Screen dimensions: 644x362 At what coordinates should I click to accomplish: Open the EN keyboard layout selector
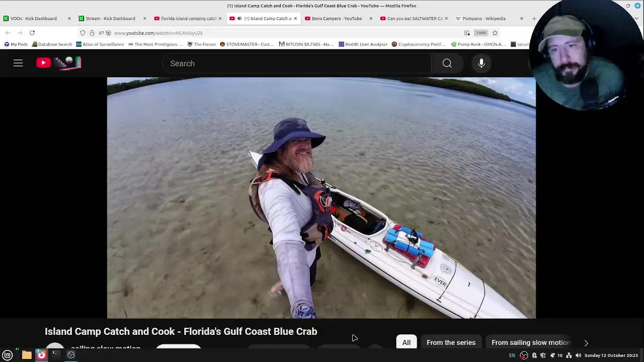pos(512,355)
